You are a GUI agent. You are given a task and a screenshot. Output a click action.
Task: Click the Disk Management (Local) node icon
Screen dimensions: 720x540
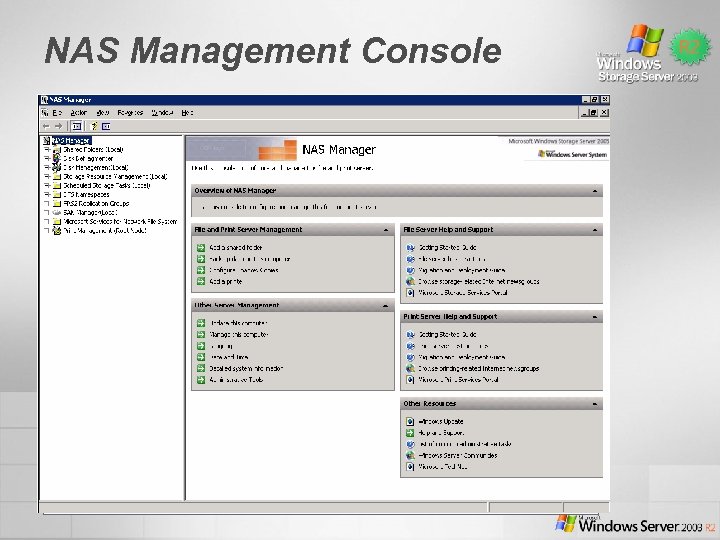coord(57,168)
